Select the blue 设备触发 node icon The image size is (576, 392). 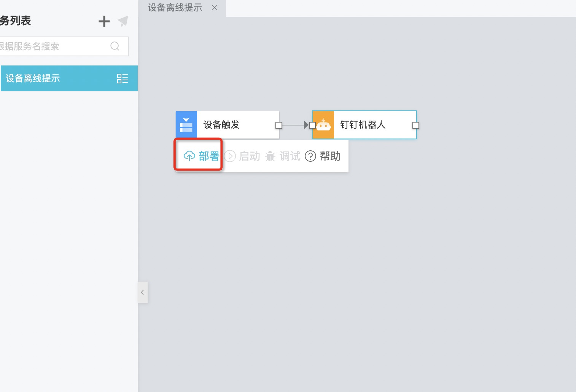point(186,124)
